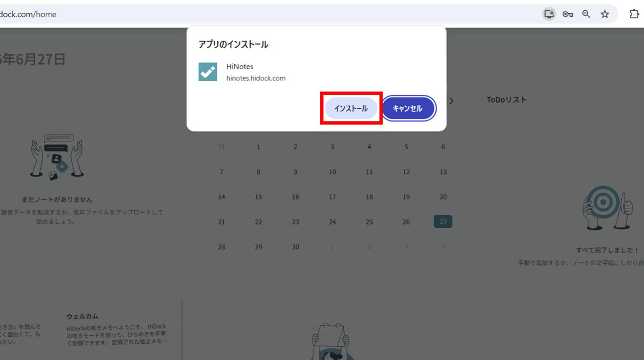Viewport: 644px width, 360px height.
Task: Select date 22 in the calendar
Action: (x=258, y=222)
